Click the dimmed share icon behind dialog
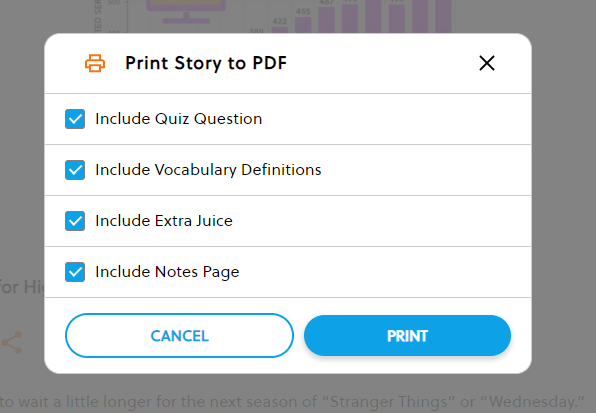 12,343
